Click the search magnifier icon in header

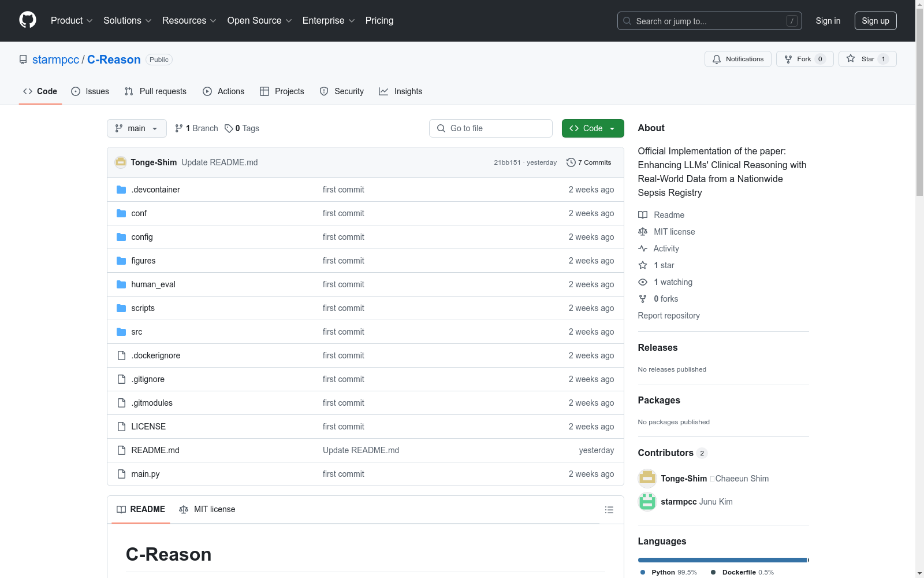tap(627, 21)
